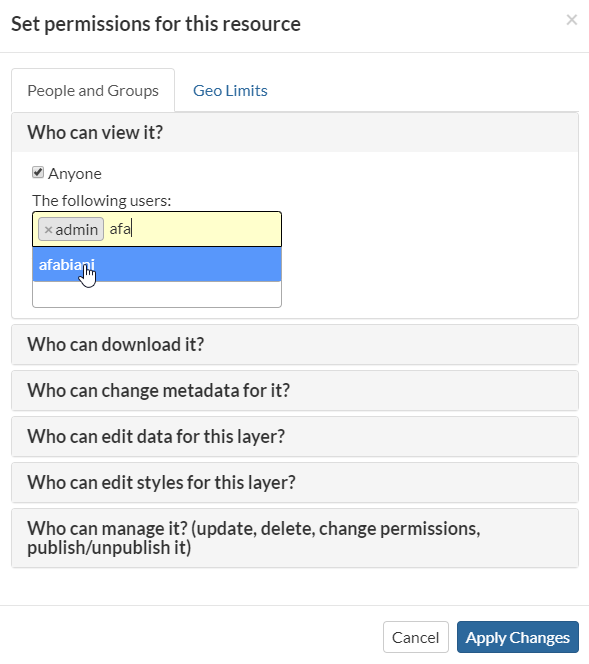Image resolution: width=589 pixels, height=664 pixels.
Task: Remove the admin user tag
Action: click(48, 230)
